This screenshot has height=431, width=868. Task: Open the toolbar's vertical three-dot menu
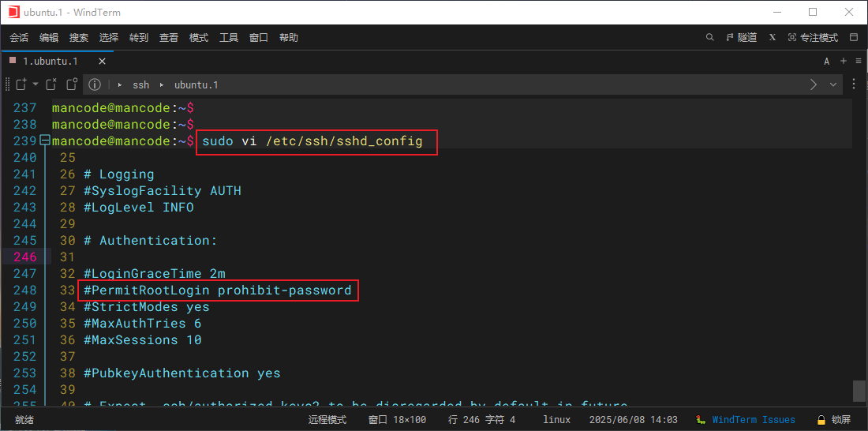click(853, 84)
